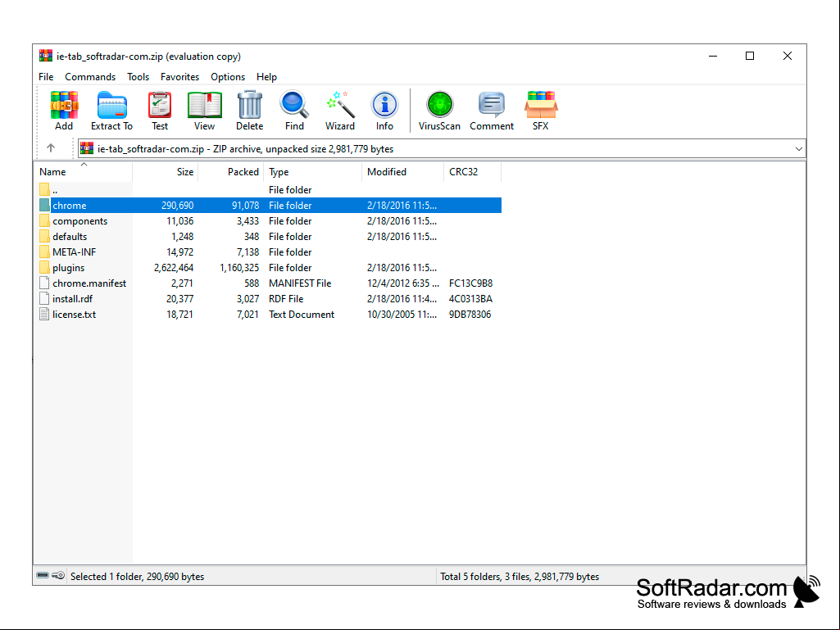Open the File menu
This screenshot has height=630, width=840.
[46, 77]
